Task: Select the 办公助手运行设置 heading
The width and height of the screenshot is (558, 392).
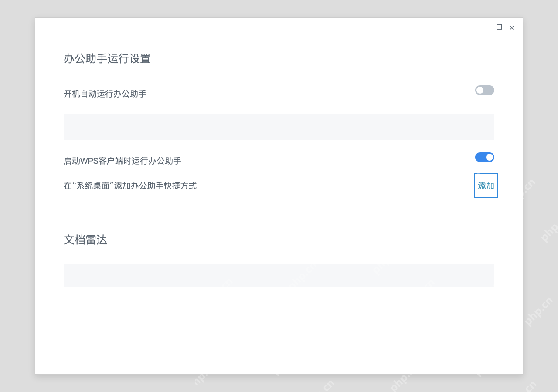Action: click(x=107, y=59)
